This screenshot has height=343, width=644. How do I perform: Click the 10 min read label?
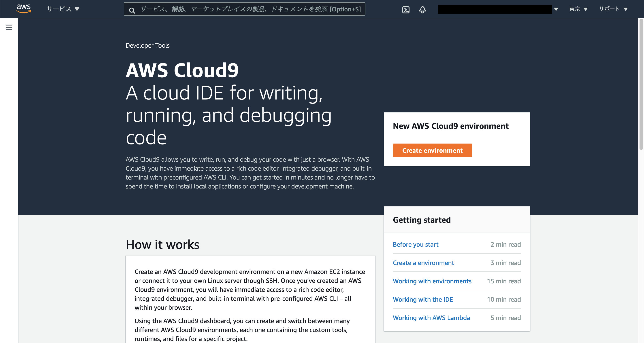click(504, 299)
